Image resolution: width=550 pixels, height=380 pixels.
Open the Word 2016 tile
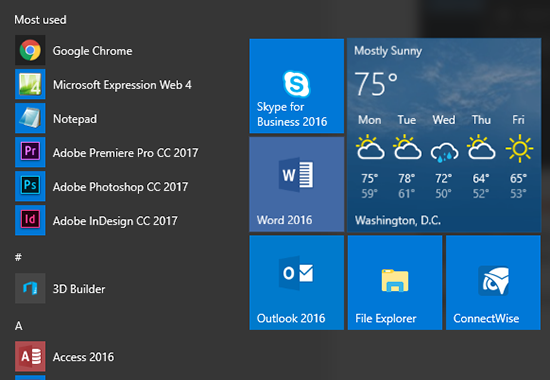(x=297, y=184)
